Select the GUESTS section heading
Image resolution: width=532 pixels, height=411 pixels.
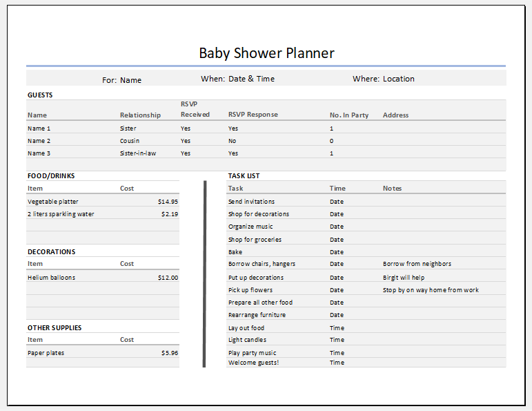(x=40, y=95)
